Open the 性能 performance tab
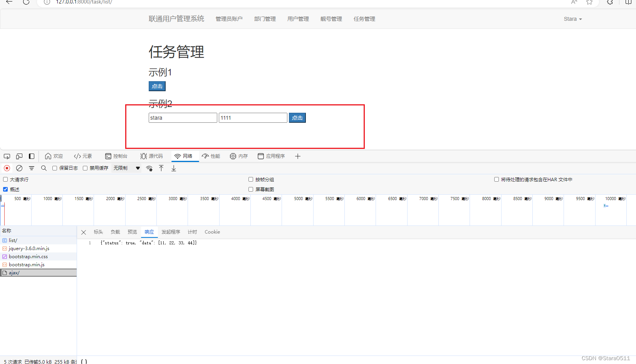The width and height of the screenshot is (636, 364). [211, 156]
